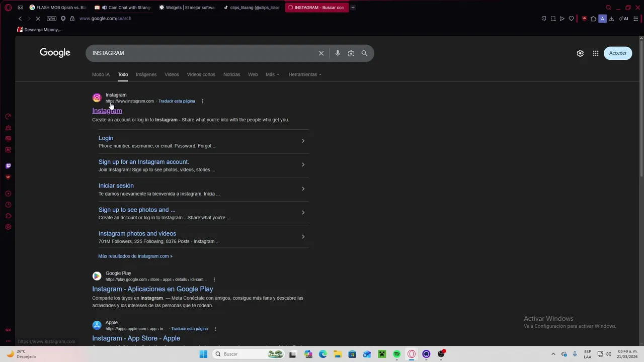Open Instagram - Aplicaciones en Google Play result
The width and height of the screenshot is (644, 362).
pos(152,289)
